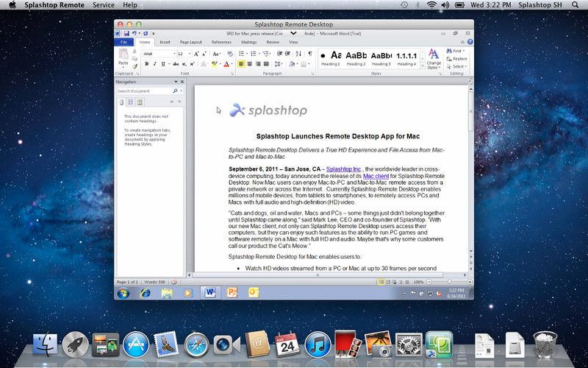Show the headings browse view in the Navigation pane
Image resolution: width=588 pixels, height=368 pixels.
(121, 102)
